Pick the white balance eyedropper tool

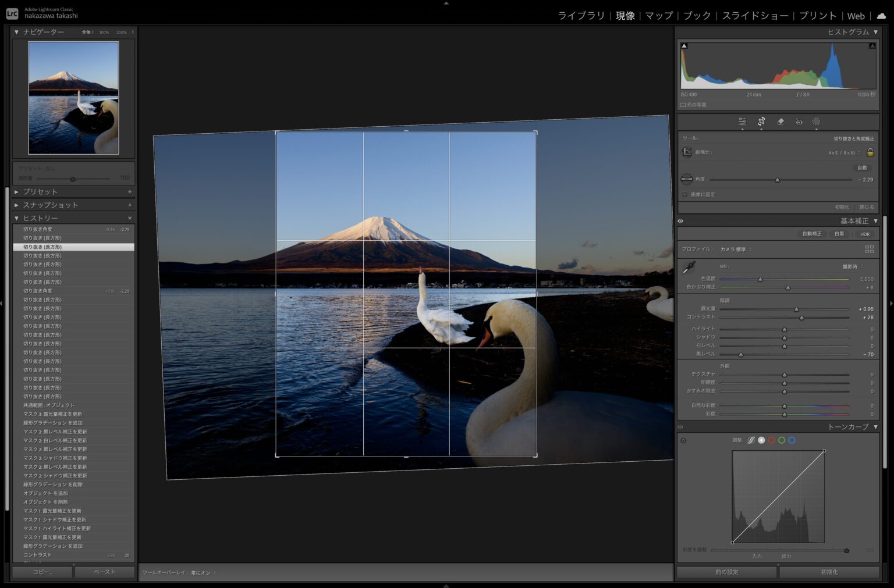(x=689, y=268)
